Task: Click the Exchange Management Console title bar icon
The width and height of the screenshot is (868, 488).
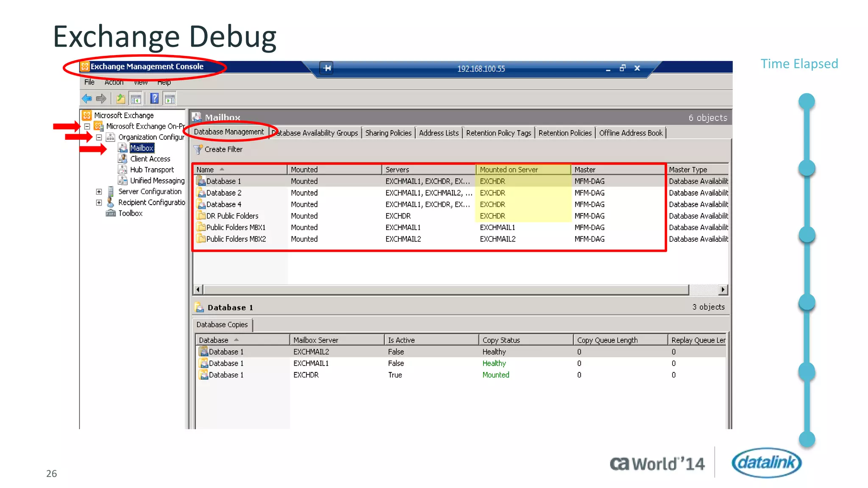Action: click(x=85, y=67)
